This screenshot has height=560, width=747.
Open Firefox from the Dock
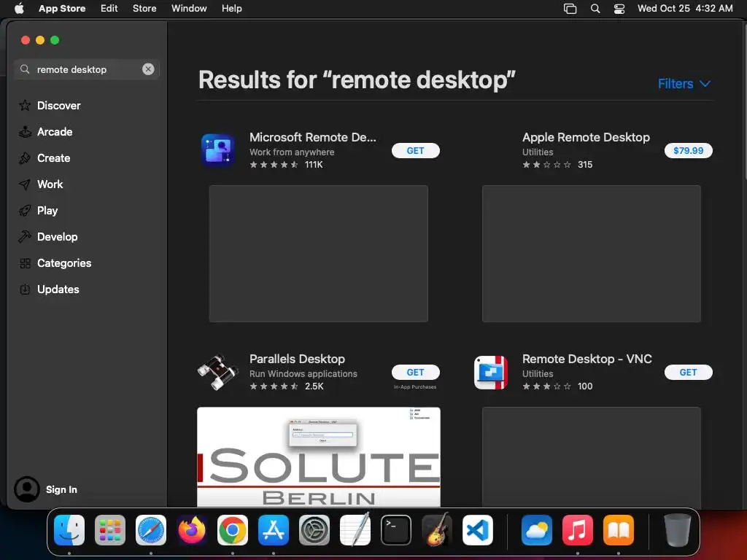point(192,530)
